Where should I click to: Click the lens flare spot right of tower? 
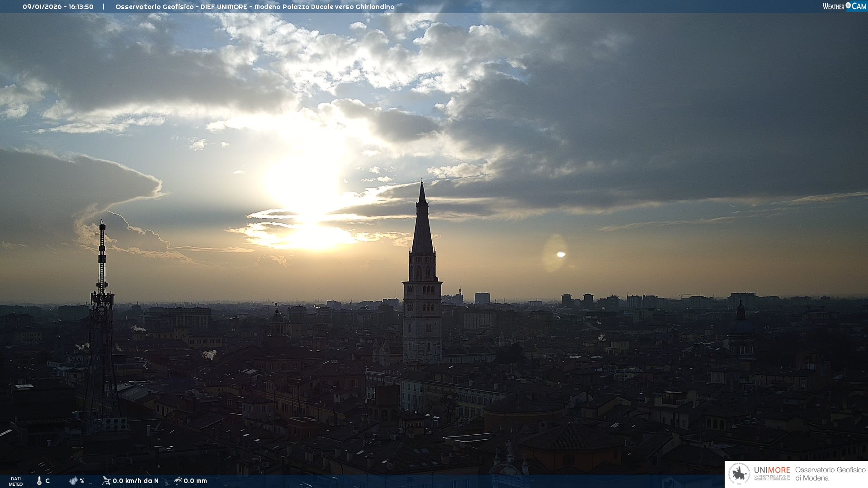561,254
